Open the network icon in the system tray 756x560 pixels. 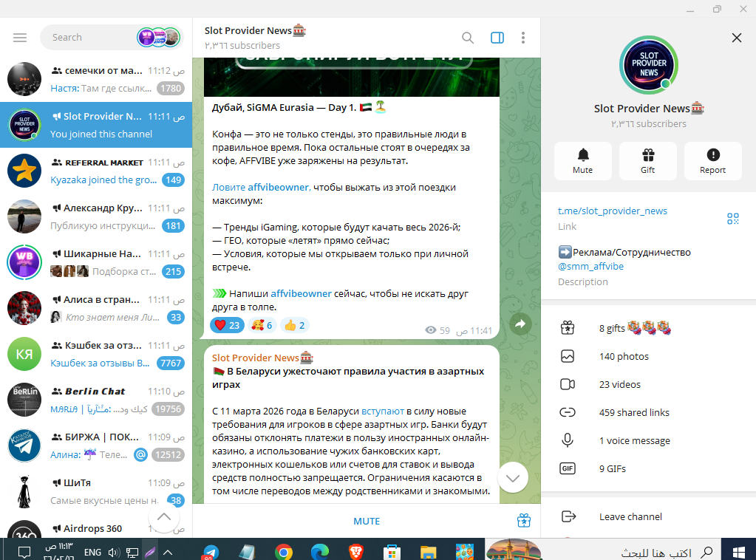point(132,553)
